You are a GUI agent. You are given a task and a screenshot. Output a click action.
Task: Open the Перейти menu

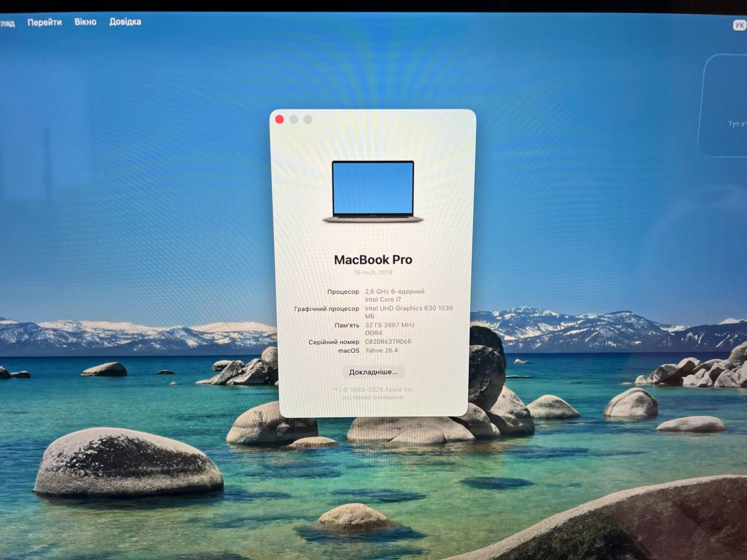45,23
